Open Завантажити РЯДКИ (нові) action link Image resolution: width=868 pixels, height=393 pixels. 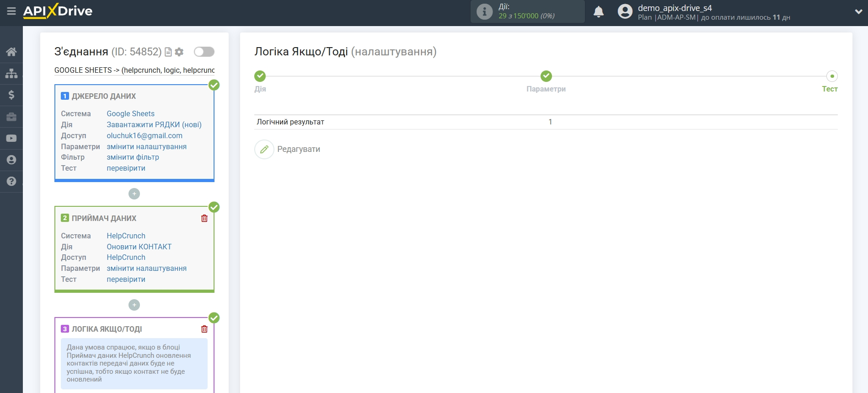click(154, 124)
